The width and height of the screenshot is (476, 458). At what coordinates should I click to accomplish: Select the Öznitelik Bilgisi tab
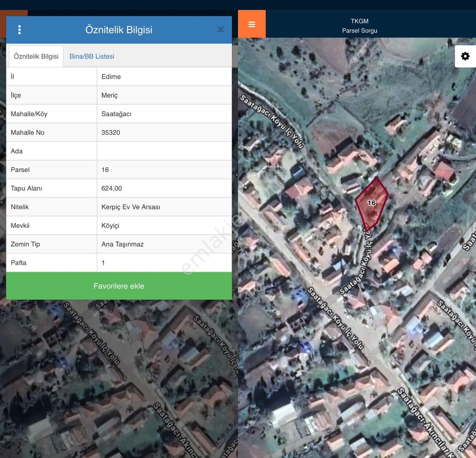[x=36, y=56]
